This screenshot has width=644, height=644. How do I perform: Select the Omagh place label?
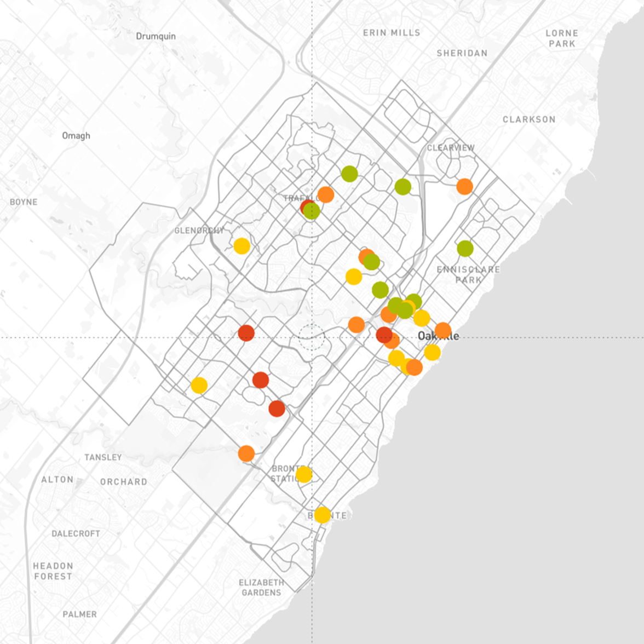76,136
